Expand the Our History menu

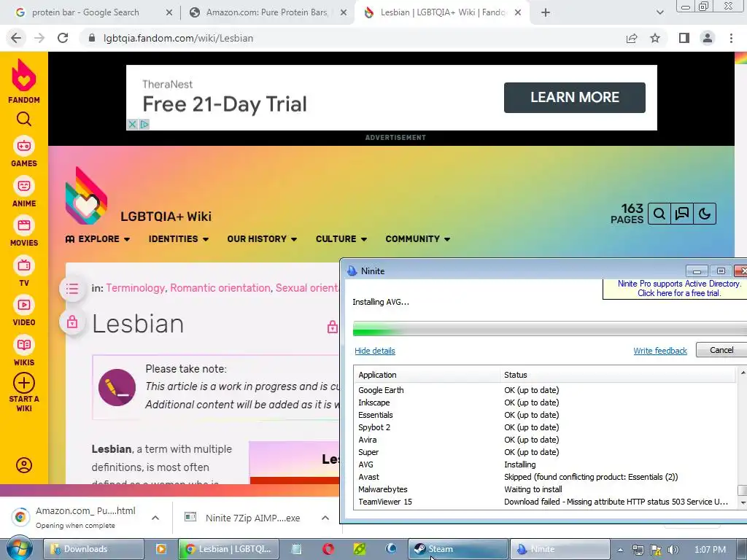pyautogui.click(x=262, y=239)
